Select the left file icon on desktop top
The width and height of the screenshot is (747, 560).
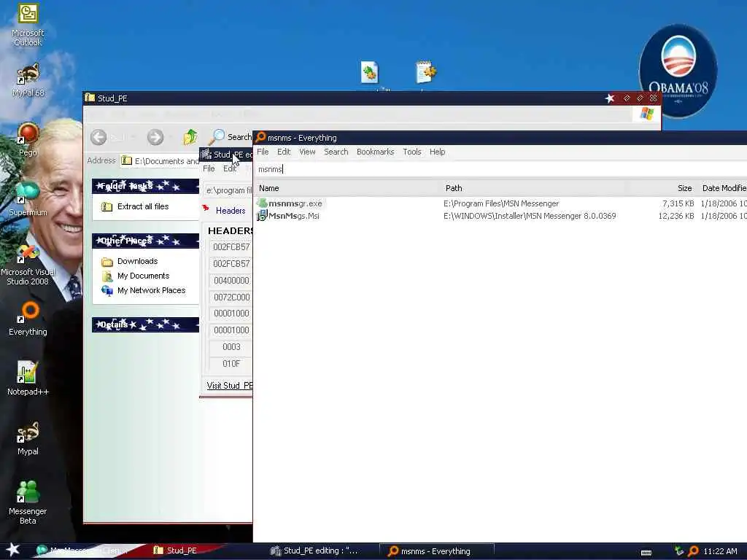[x=369, y=72]
